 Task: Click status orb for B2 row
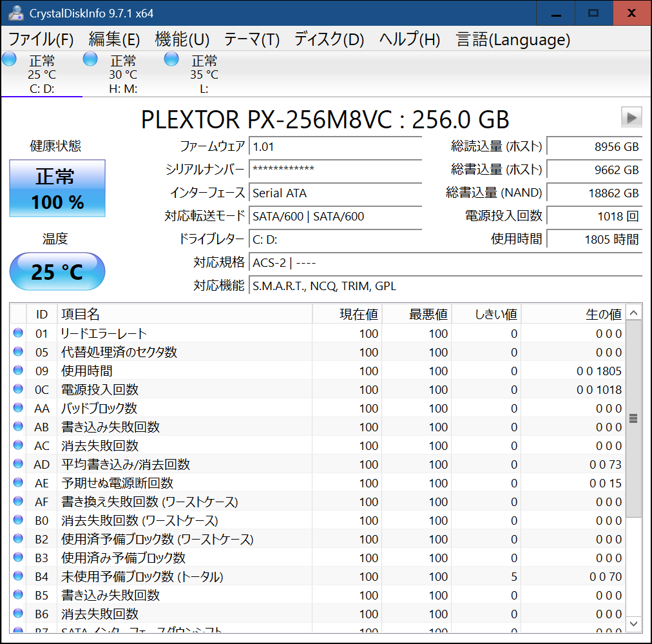tap(18, 538)
